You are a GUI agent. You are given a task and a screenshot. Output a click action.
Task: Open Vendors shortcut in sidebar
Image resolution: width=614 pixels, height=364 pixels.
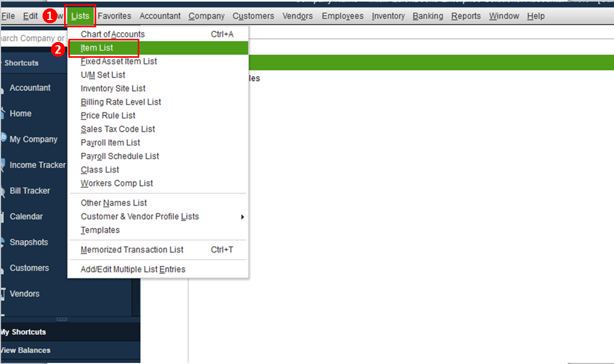click(25, 294)
